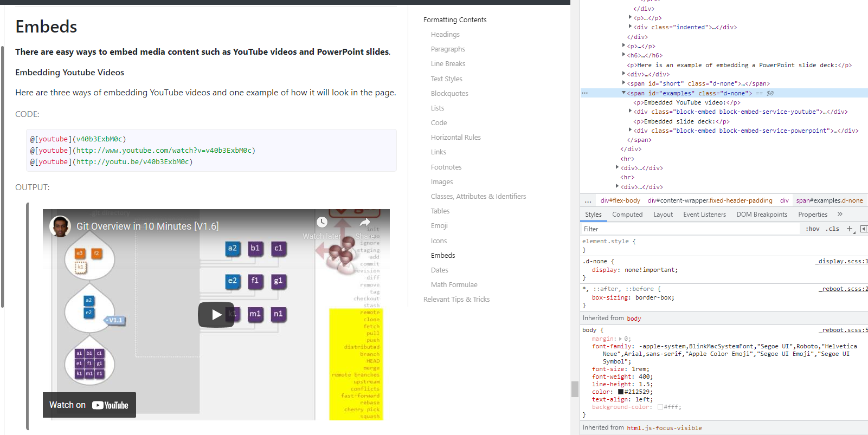Image resolution: width=868 pixels, height=435 pixels.
Task: Go to Paragraphs in the contents sidebar
Action: (448, 49)
